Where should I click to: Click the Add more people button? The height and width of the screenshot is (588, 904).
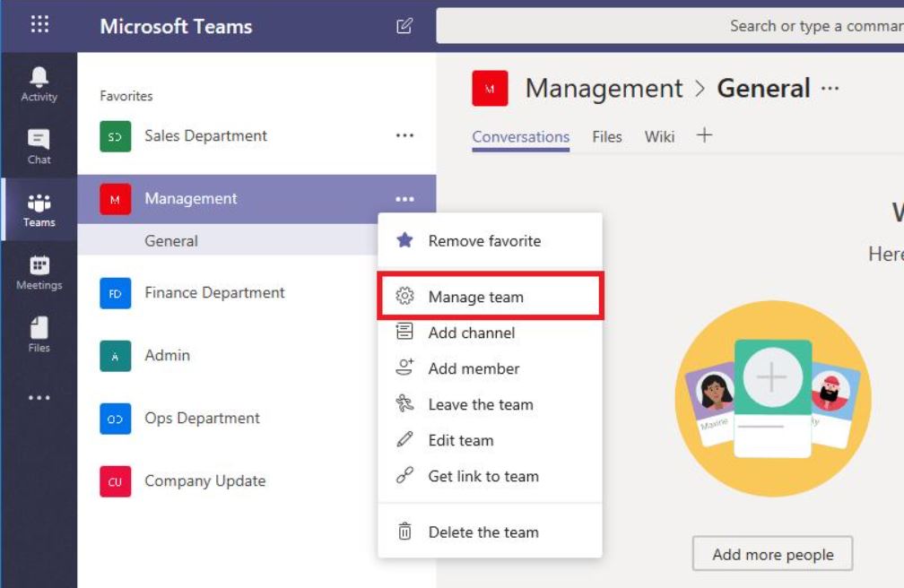click(x=772, y=554)
